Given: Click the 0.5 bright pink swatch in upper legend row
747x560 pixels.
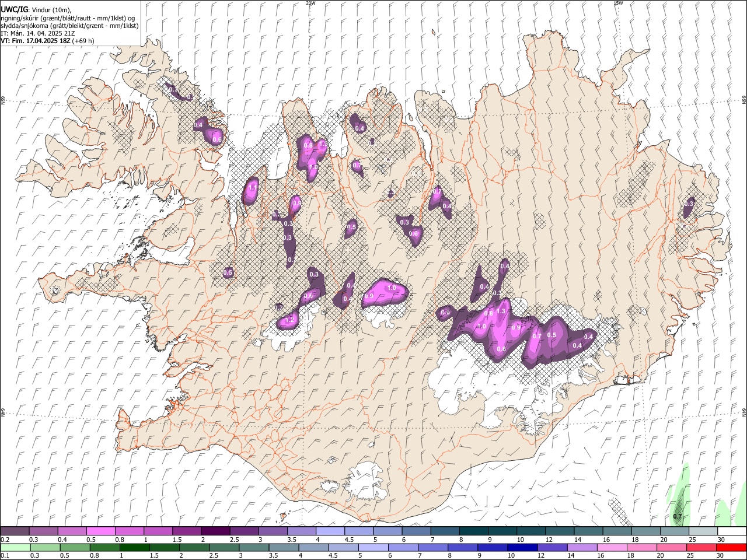Looking at the screenshot, I should (100, 531).
